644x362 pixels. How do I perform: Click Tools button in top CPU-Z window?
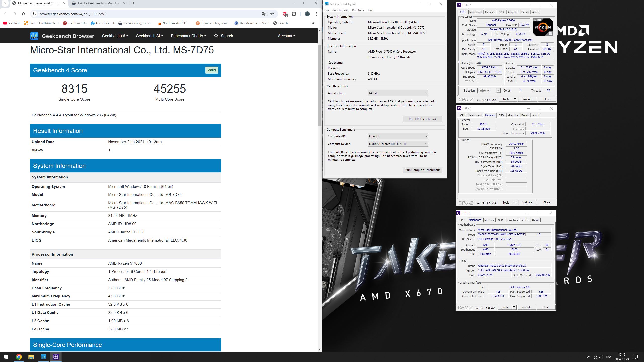(506, 99)
